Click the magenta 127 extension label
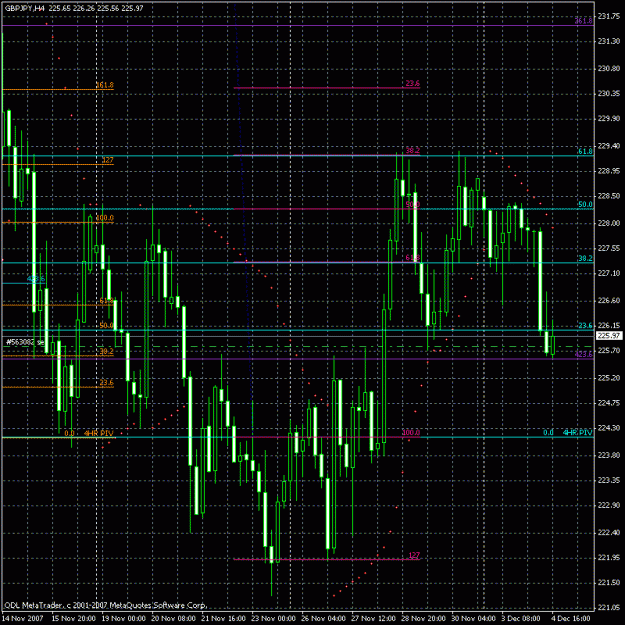The height and width of the screenshot is (625, 625). click(x=414, y=555)
